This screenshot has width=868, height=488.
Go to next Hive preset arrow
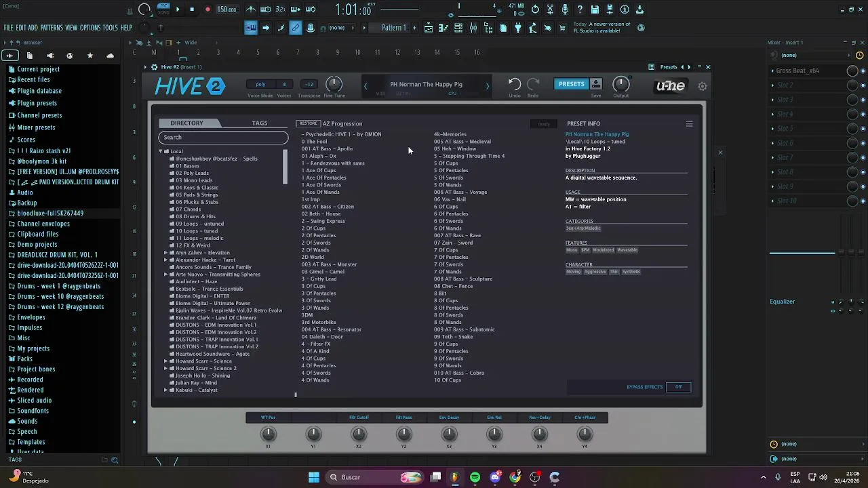pos(487,85)
